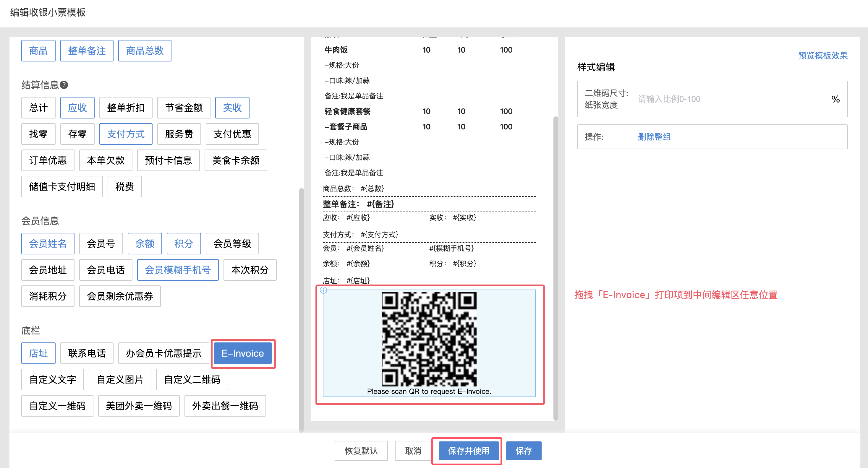This screenshot has width=868, height=468.
Task: Click the drag handle icon on QR block
Action: (x=323, y=290)
